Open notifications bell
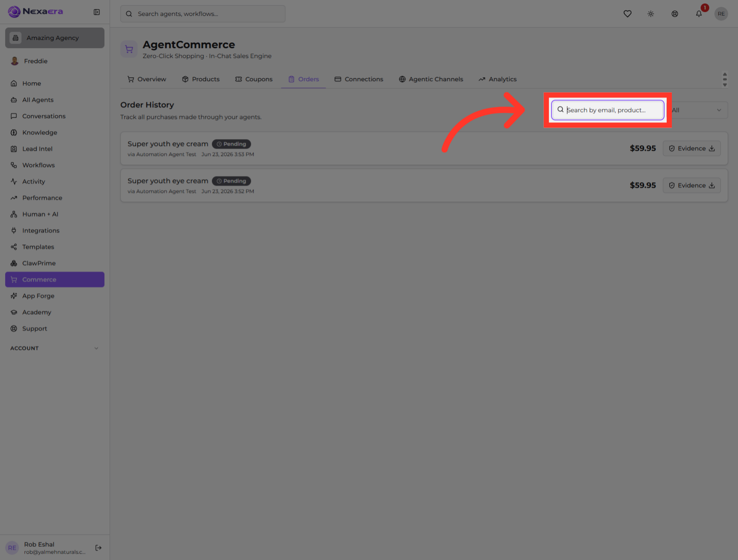 point(699,14)
